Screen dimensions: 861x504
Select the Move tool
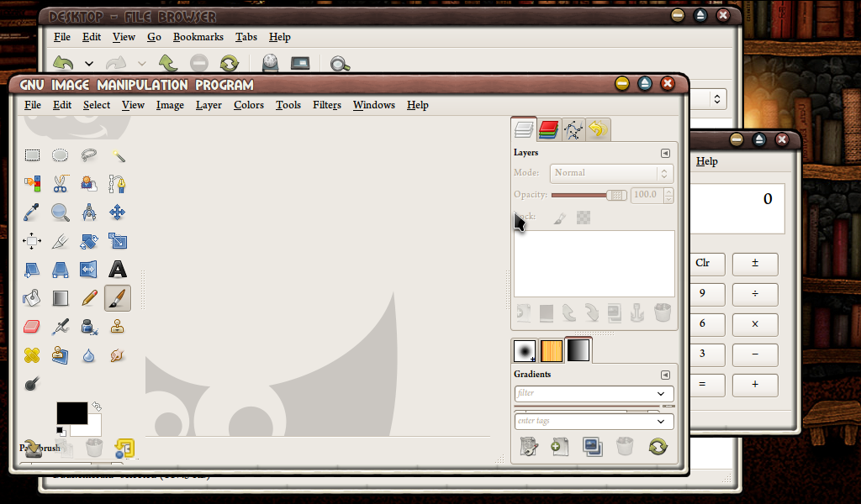point(118,213)
